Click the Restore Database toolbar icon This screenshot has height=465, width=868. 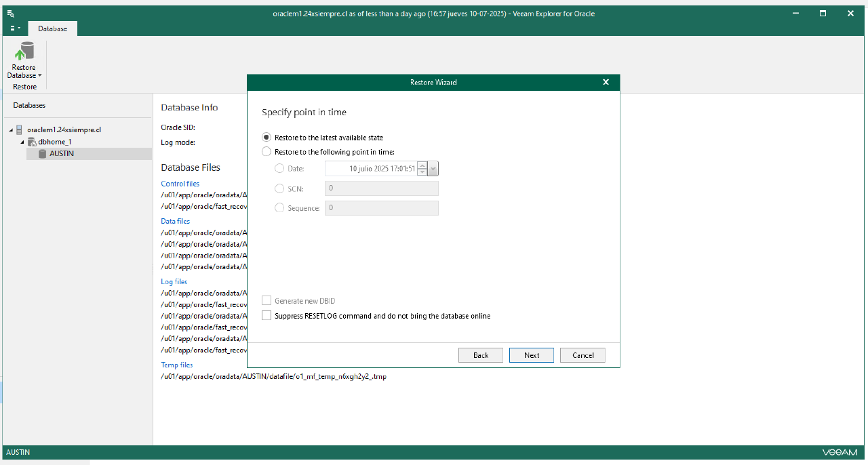click(x=25, y=52)
